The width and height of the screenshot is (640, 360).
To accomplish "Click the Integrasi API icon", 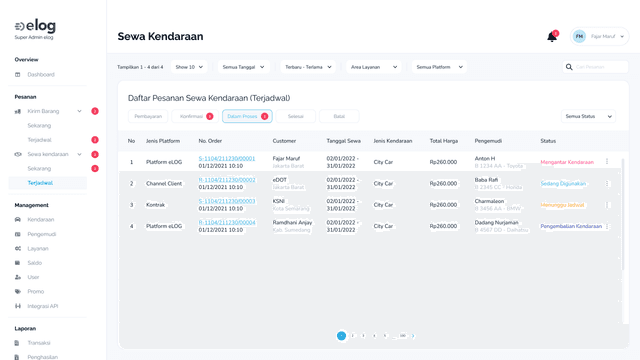I will (18, 306).
